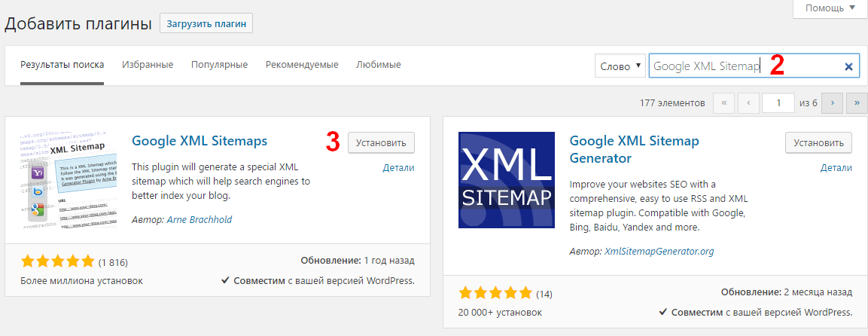Go to first page of results
868x336 pixels.
pos(725,103)
